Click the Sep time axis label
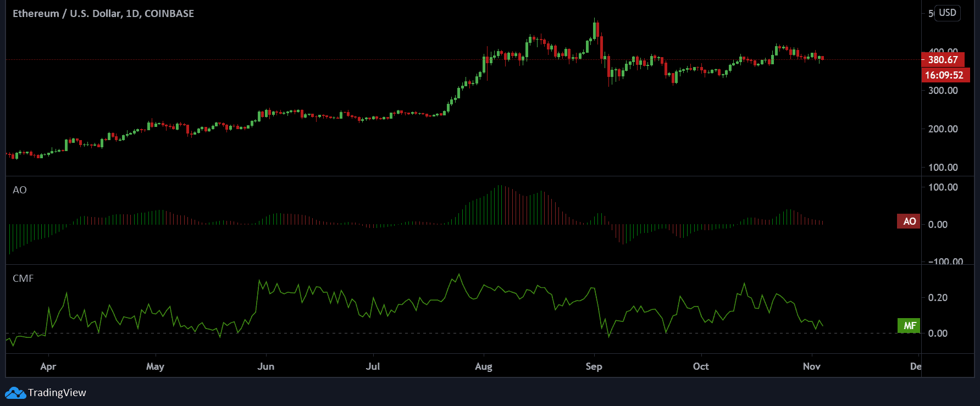The height and width of the screenshot is (406, 980). 594,366
